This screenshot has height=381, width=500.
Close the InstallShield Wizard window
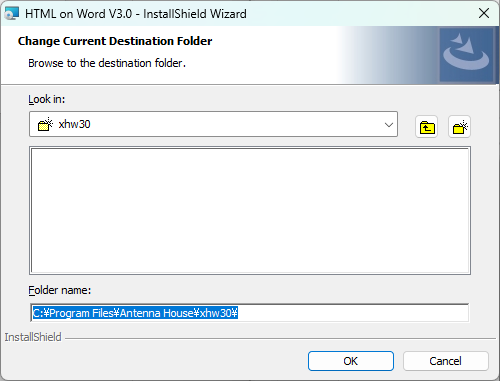click(484, 13)
